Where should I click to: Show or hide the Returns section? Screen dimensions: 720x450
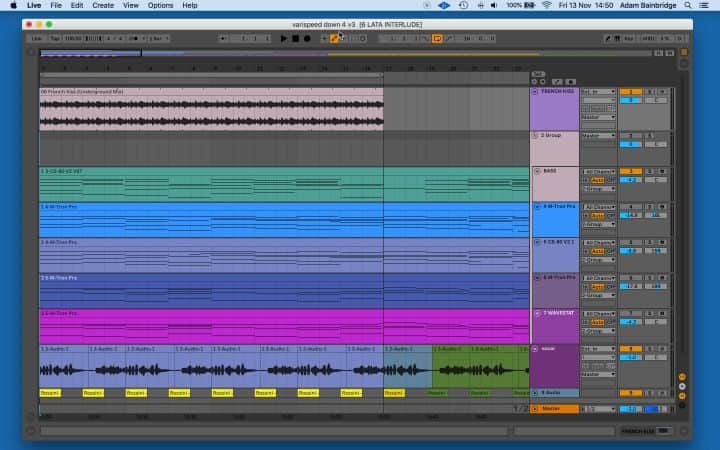(682, 386)
